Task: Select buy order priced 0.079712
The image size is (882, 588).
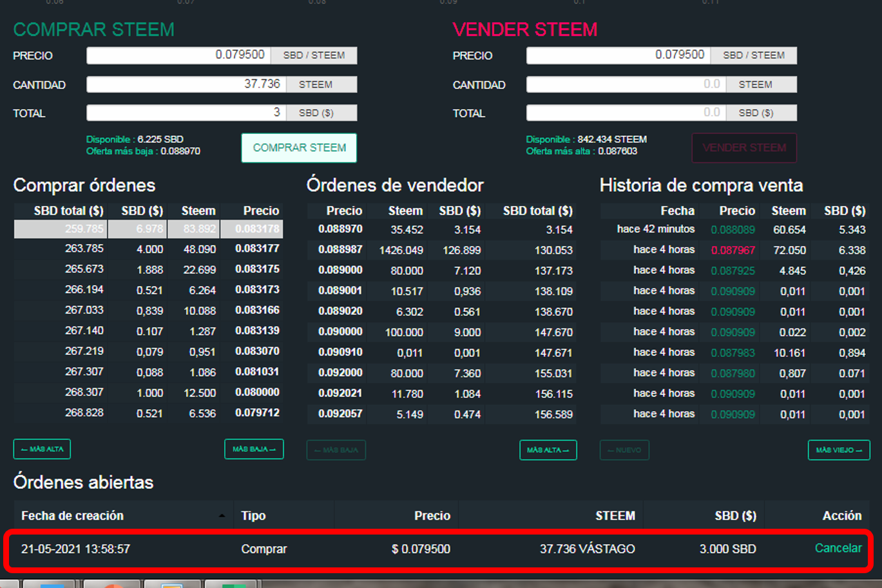Action: click(148, 413)
